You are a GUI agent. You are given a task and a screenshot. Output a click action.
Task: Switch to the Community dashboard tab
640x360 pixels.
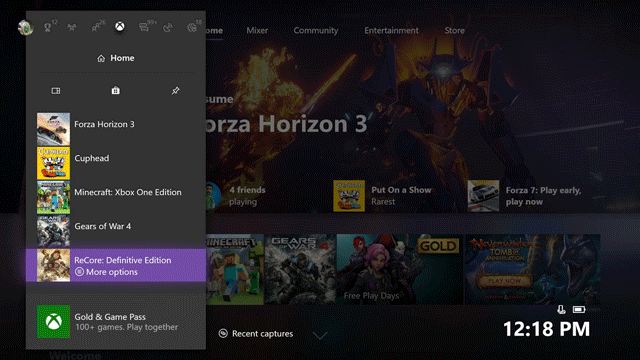click(316, 31)
